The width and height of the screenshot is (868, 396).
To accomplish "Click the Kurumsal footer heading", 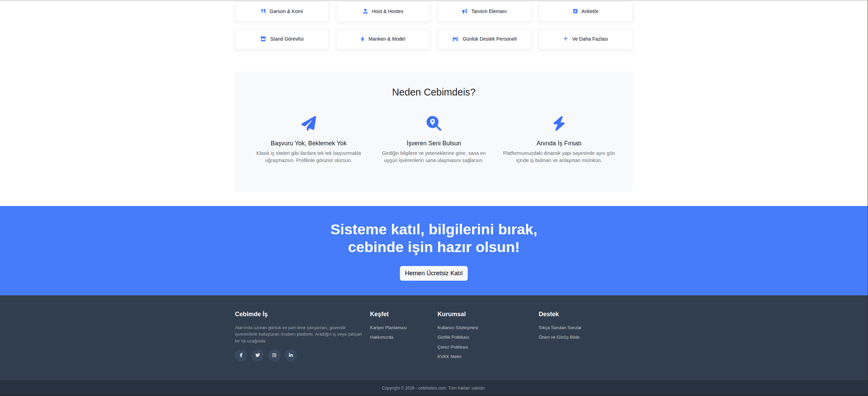I will (451, 314).
